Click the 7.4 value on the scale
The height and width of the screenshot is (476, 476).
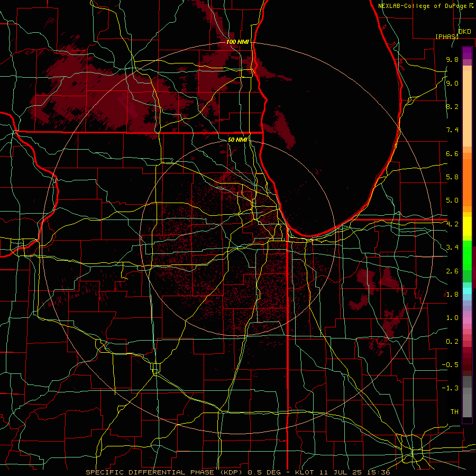452,130
